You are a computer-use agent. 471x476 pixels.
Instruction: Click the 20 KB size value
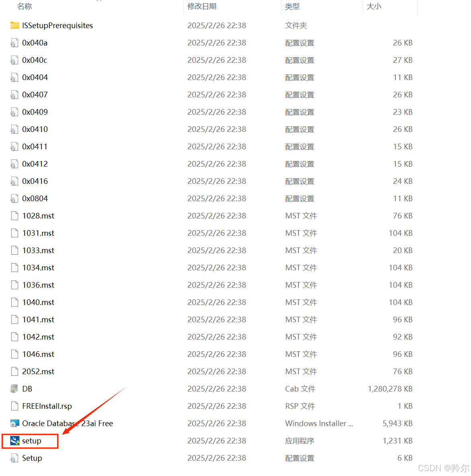pyautogui.click(x=403, y=250)
